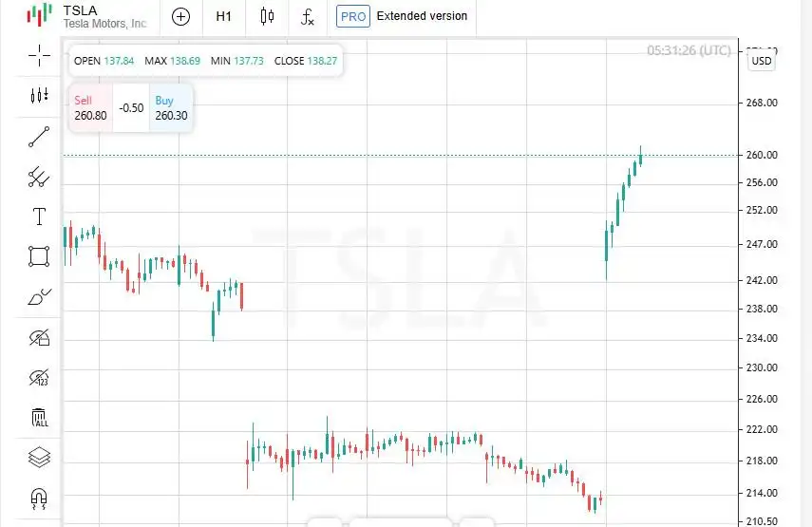This screenshot has width=812, height=527.
Task: Click the 05:31:26 (UTC) clock
Action: click(x=689, y=50)
